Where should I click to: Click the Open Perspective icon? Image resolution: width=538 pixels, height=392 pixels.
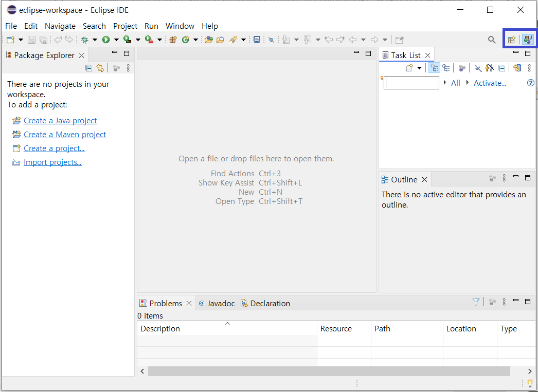[x=511, y=40]
